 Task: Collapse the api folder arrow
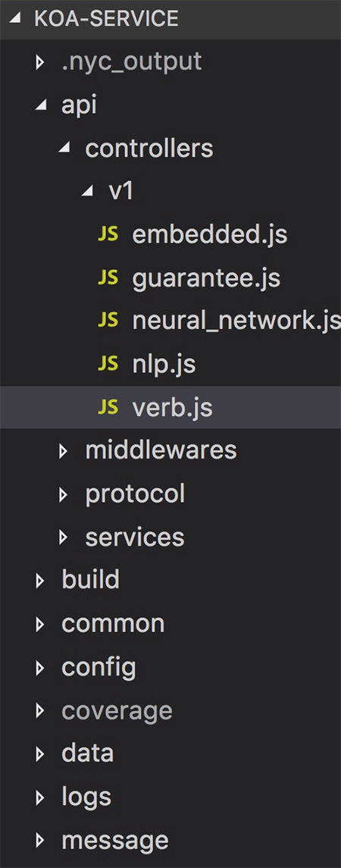point(40,105)
